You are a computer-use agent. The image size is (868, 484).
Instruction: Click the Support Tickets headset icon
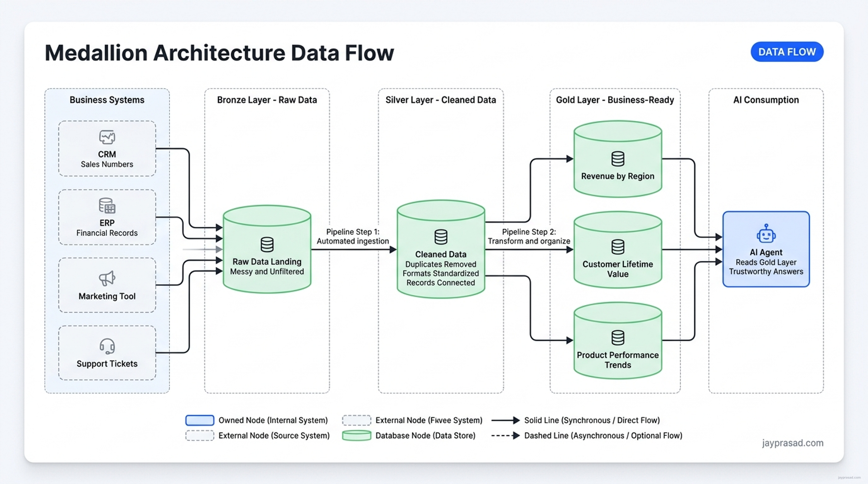click(x=107, y=346)
